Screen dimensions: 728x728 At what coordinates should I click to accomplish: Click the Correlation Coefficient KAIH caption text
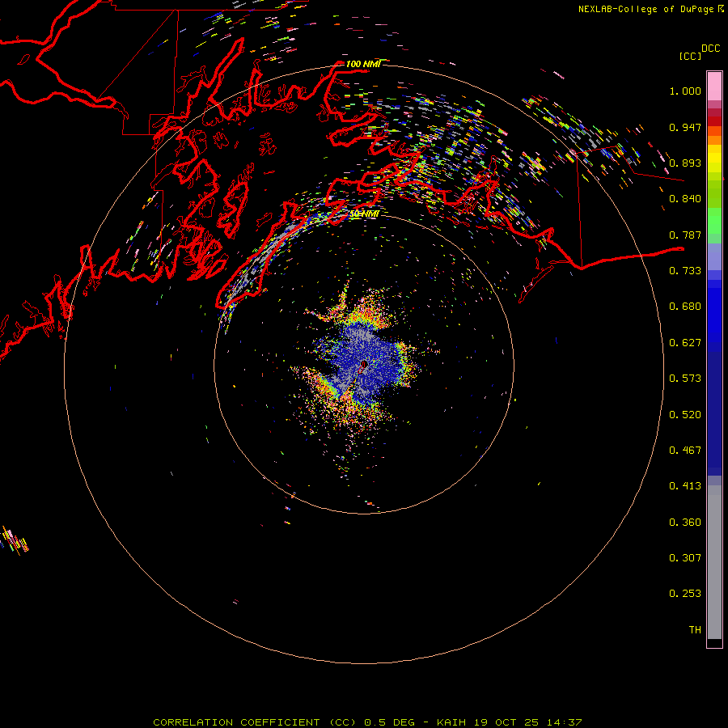[x=367, y=722]
